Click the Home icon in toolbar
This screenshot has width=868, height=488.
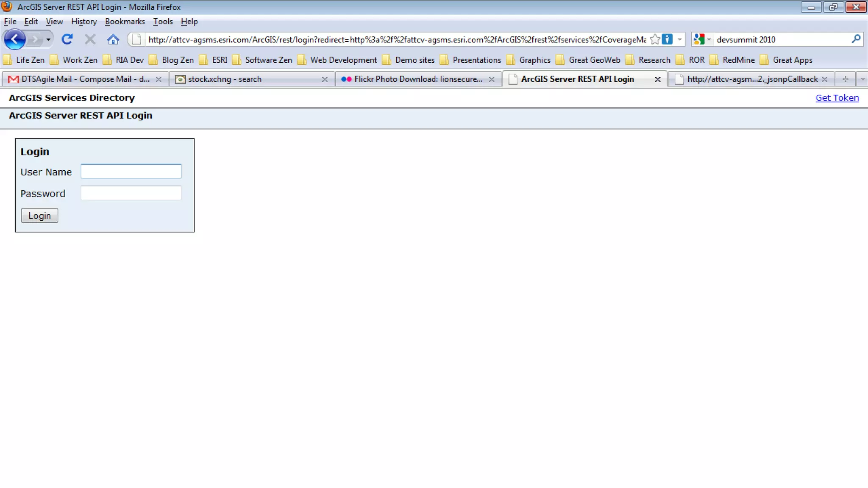[113, 39]
